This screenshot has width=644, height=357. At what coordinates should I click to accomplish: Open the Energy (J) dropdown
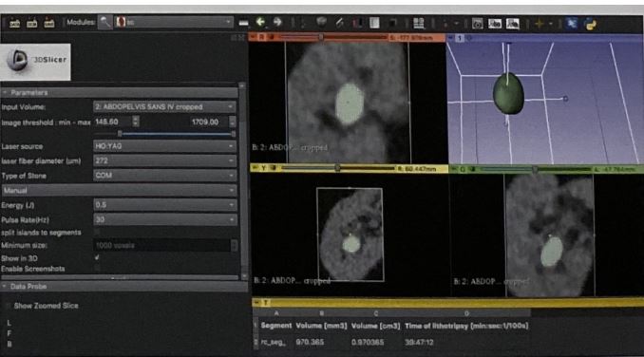164,205
